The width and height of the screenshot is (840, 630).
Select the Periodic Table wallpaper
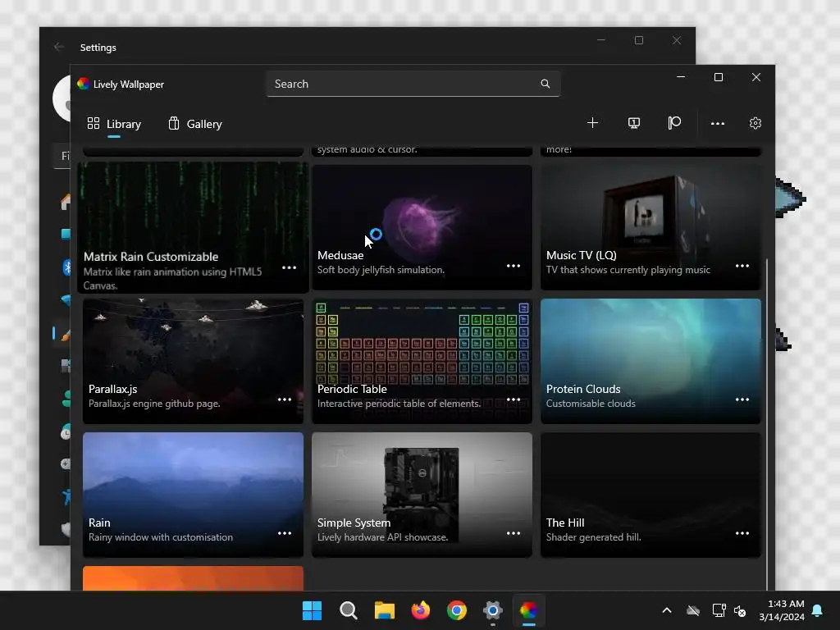coord(422,361)
